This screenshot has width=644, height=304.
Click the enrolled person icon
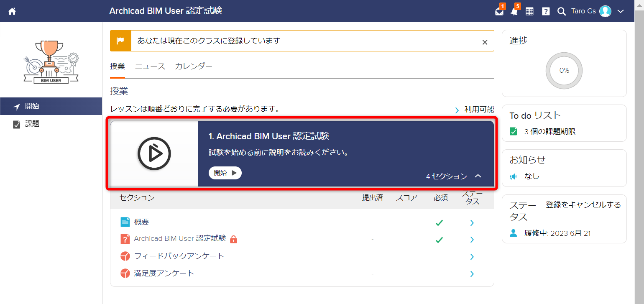coord(514,233)
